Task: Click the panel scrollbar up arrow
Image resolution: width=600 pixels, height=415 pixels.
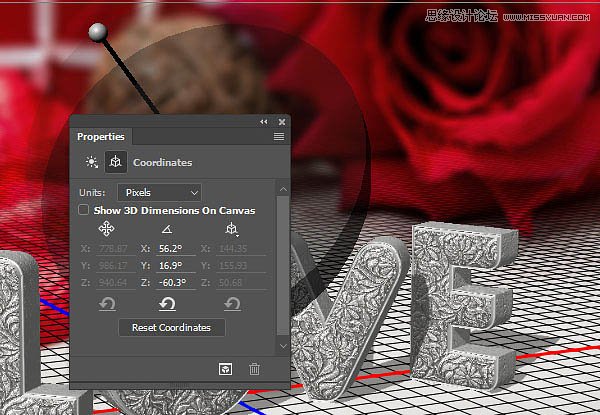Action: click(x=283, y=189)
